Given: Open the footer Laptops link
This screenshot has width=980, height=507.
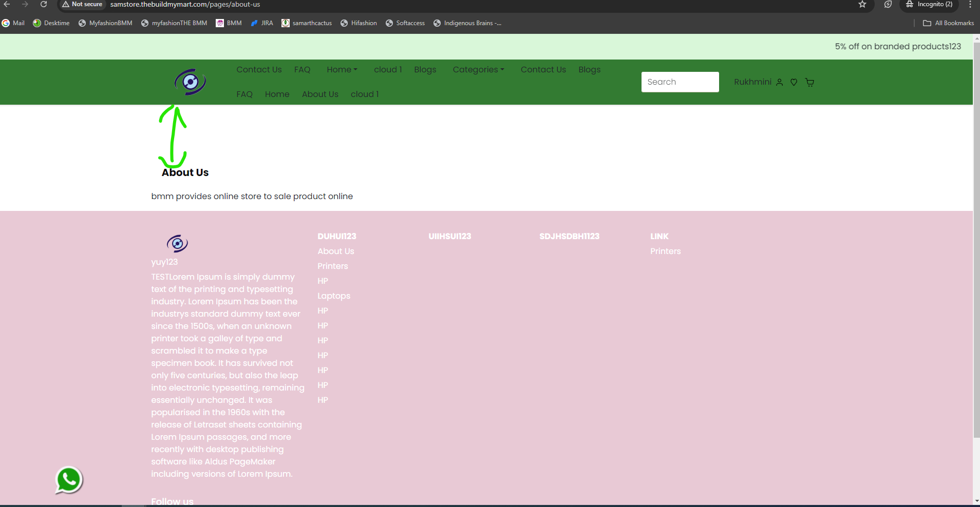Looking at the screenshot, I should [334, 296].
